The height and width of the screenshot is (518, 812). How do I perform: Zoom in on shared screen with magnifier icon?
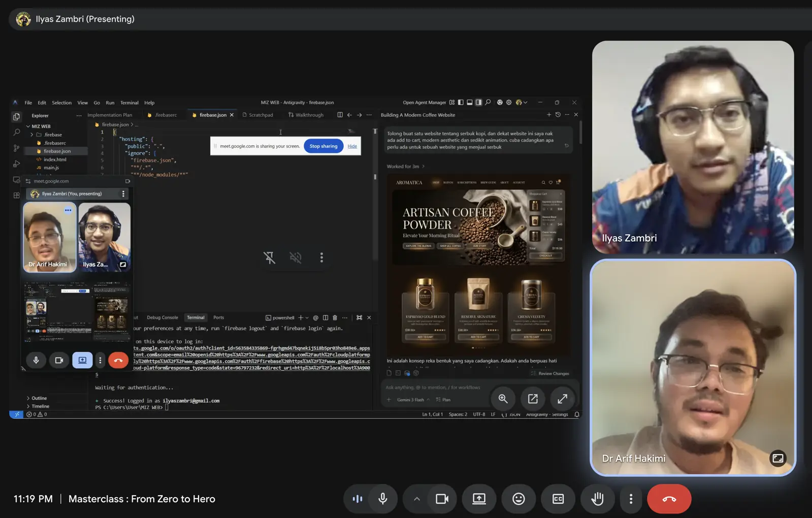503,399
